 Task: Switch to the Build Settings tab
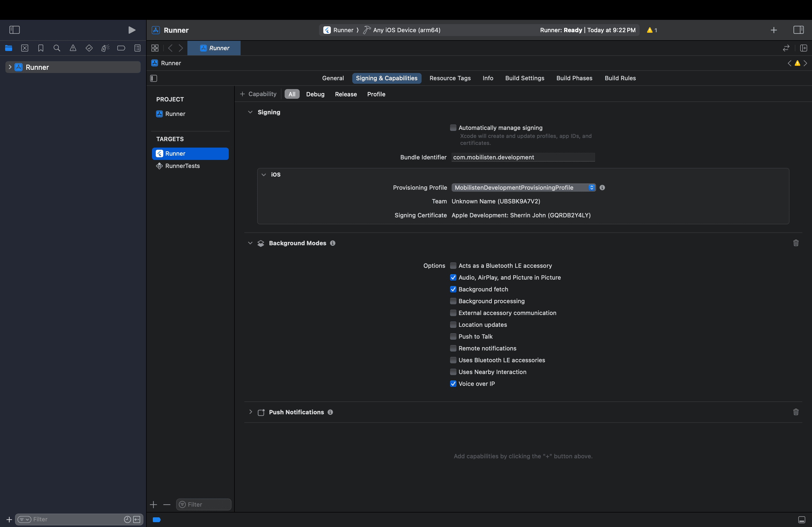(x=524, y=78)
